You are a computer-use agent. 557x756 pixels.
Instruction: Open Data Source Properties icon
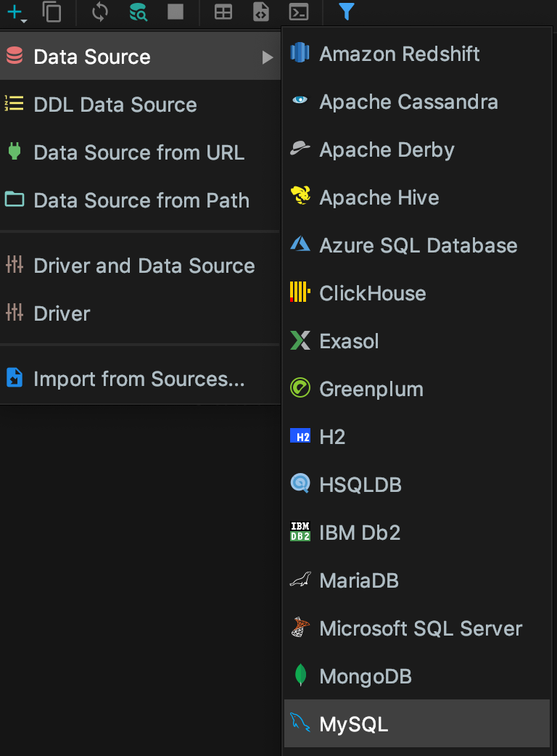click(x=139, y=12)
